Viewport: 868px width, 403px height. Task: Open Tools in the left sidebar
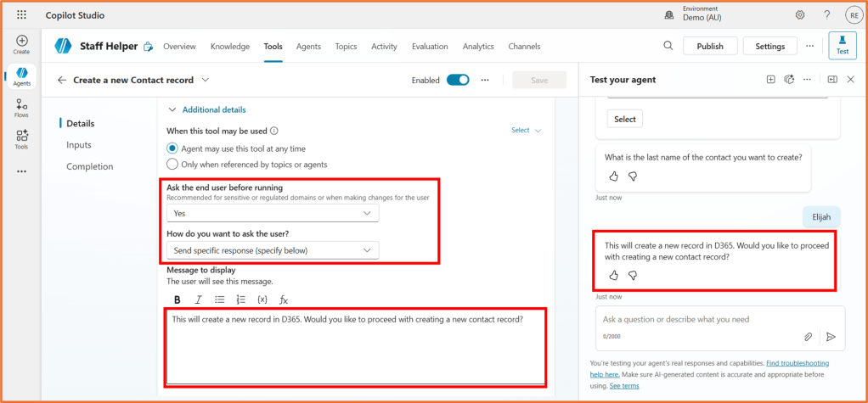click(21, 139)
